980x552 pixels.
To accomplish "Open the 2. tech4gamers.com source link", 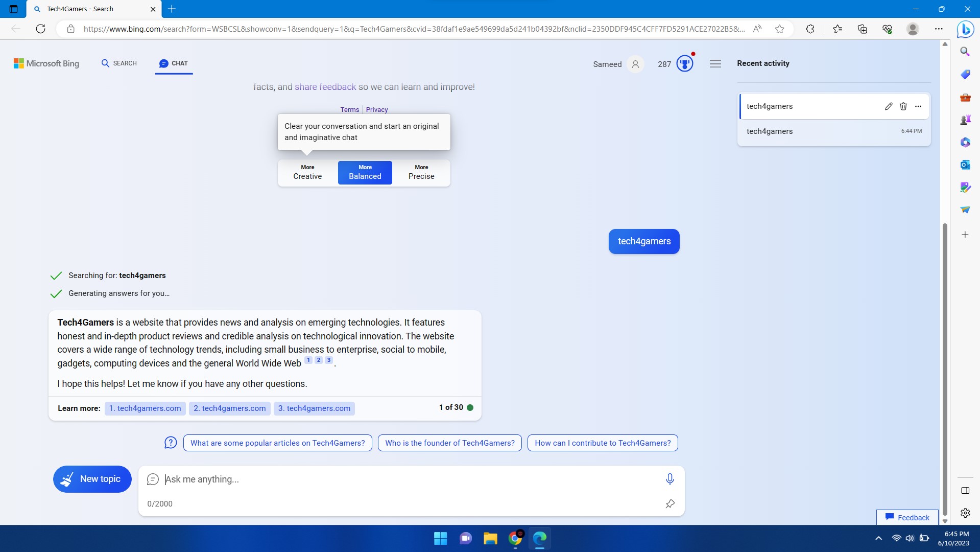I will tap(229, 408).
